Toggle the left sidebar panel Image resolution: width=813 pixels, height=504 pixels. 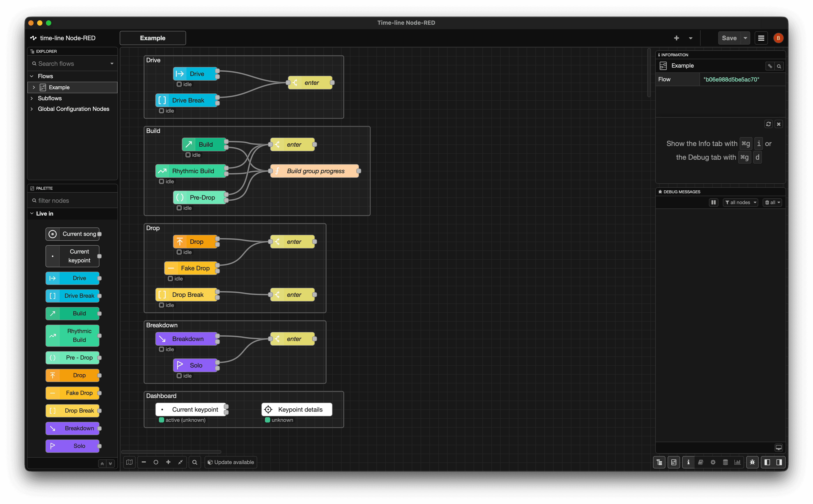tap(767, 462)
